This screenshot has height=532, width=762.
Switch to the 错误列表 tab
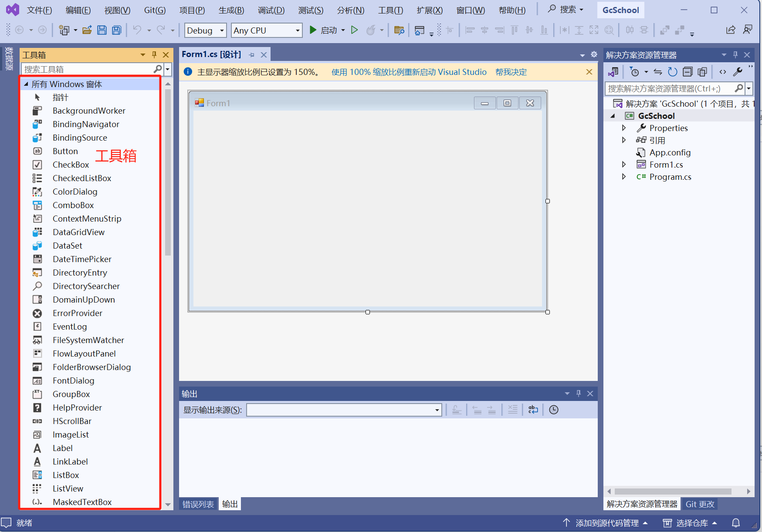(x=198, y=504)
